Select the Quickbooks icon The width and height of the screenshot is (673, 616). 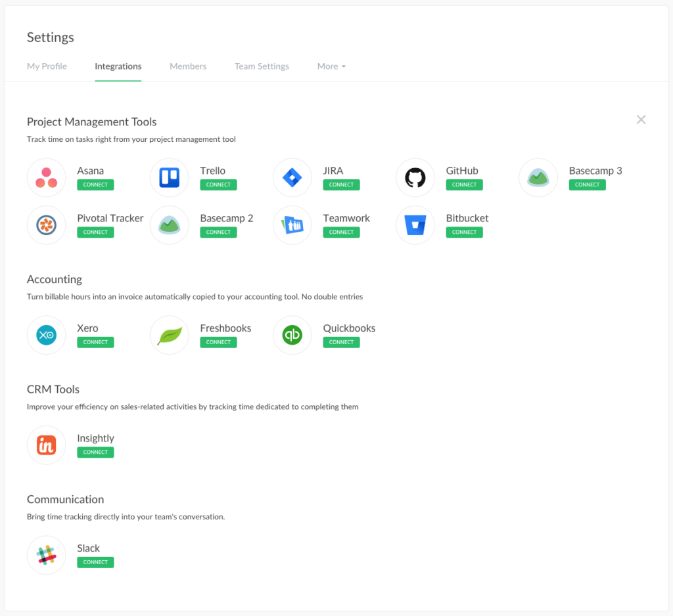click(x=292, y=335)
